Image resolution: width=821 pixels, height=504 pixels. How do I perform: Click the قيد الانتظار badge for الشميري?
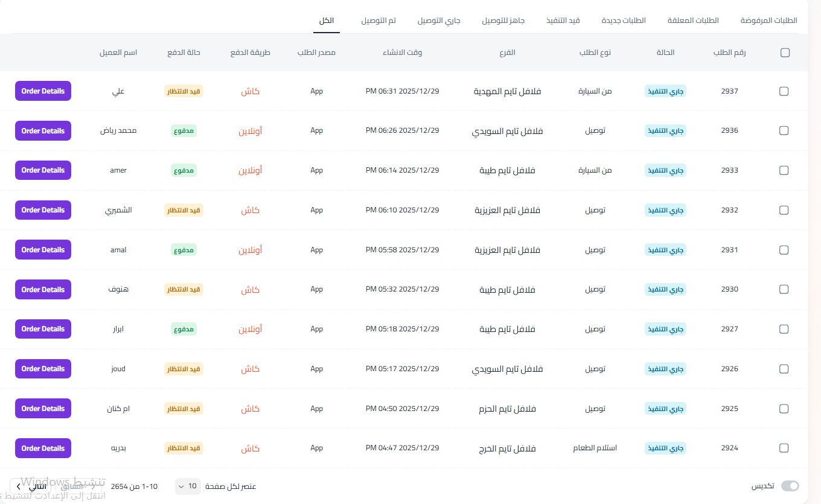(x=184, y=210)
